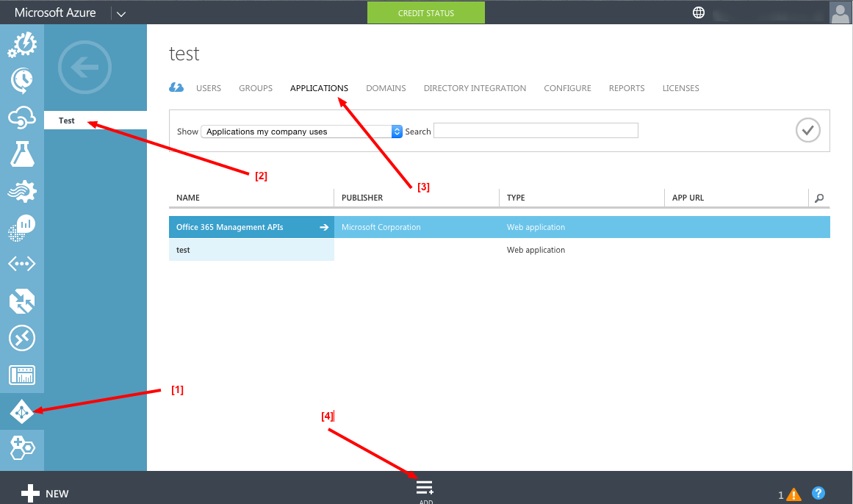
Task: Focus the Search input field
Action: (x=536, y=131)
